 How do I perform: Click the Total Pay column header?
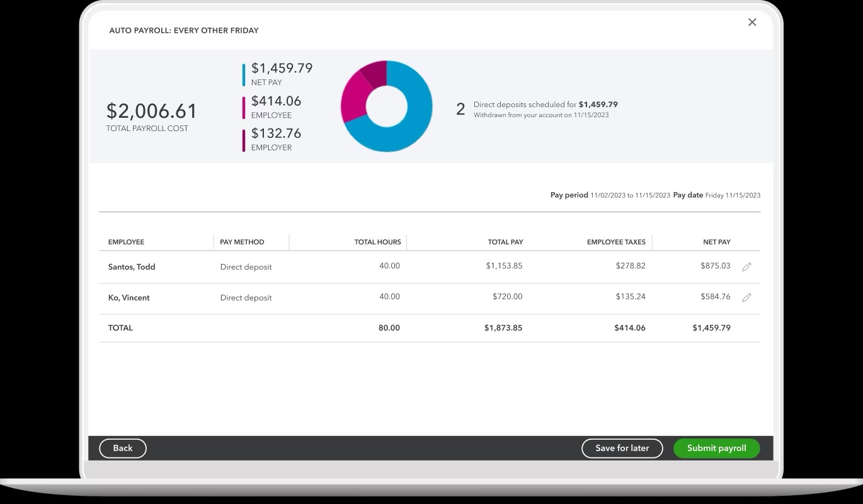point(505,242)
